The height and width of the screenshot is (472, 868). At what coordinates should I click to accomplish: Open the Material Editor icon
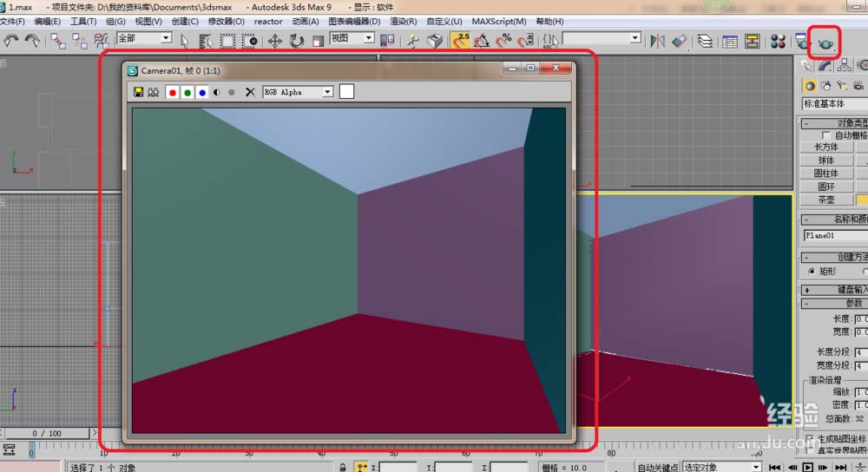[778, 40]
